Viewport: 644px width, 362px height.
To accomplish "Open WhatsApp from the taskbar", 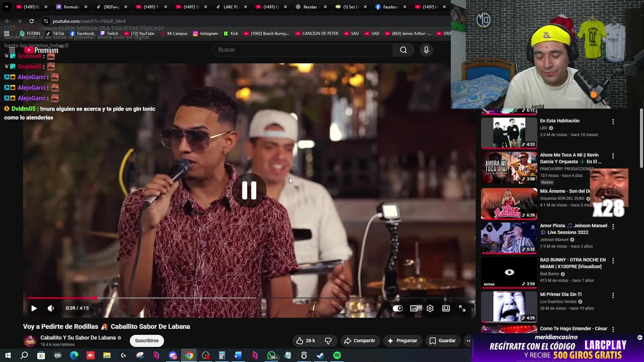I will [x=272, y=355].
